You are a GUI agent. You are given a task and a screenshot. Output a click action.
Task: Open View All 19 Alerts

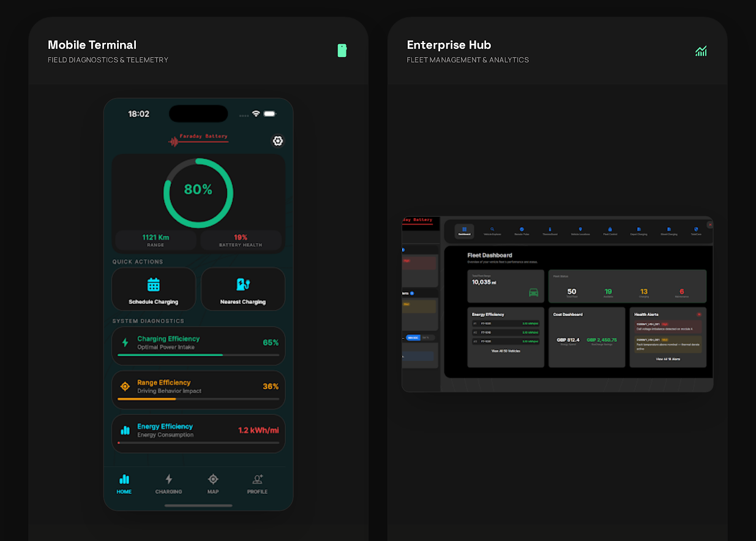click(668, 358)
